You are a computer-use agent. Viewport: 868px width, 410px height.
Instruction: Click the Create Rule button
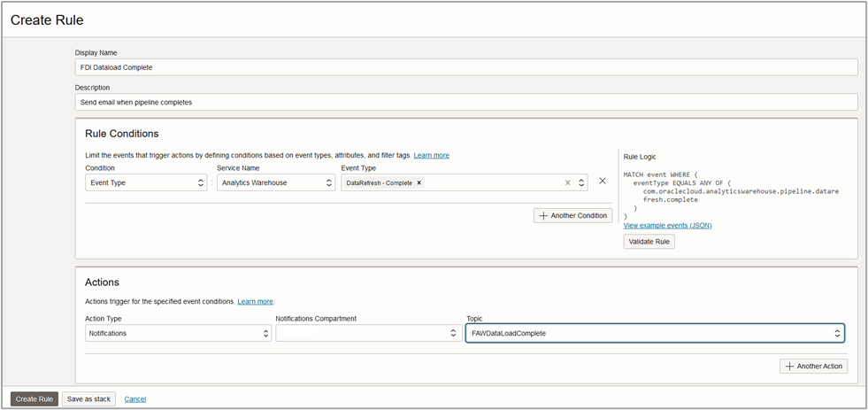[x=35, y=398]
